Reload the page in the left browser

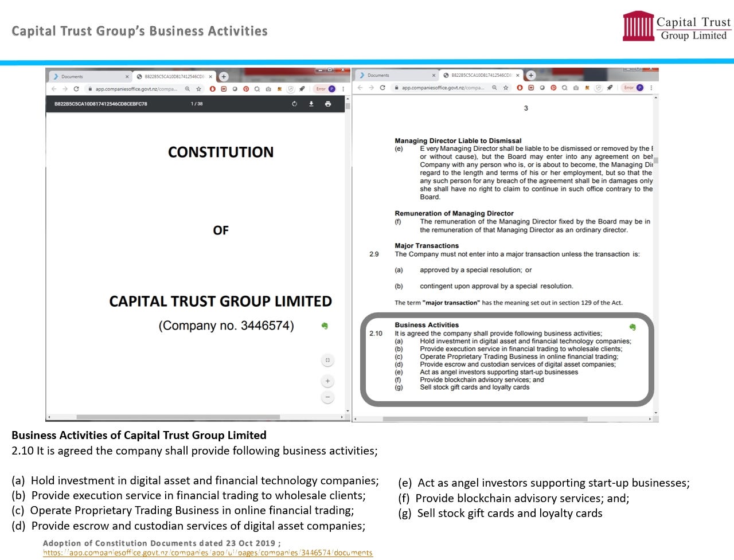tap(76, 89)
